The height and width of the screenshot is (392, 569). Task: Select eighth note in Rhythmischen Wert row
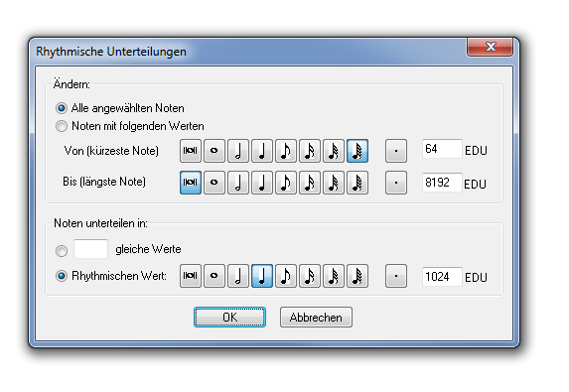pos(286,276)
